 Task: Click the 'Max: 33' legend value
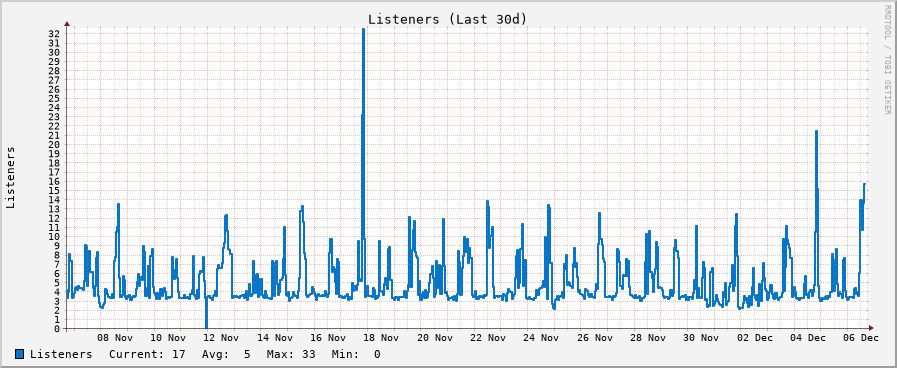pyautogui.click(x=291, y=354)
